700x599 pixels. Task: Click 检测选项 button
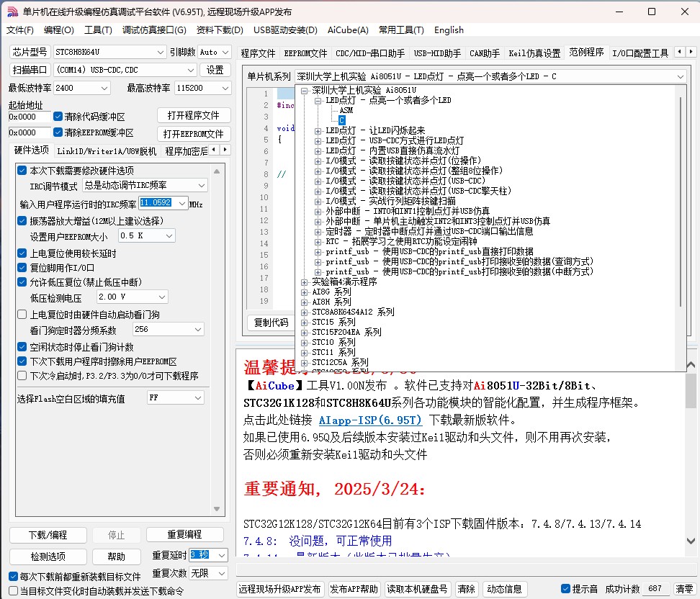click(x=48, y=556)
